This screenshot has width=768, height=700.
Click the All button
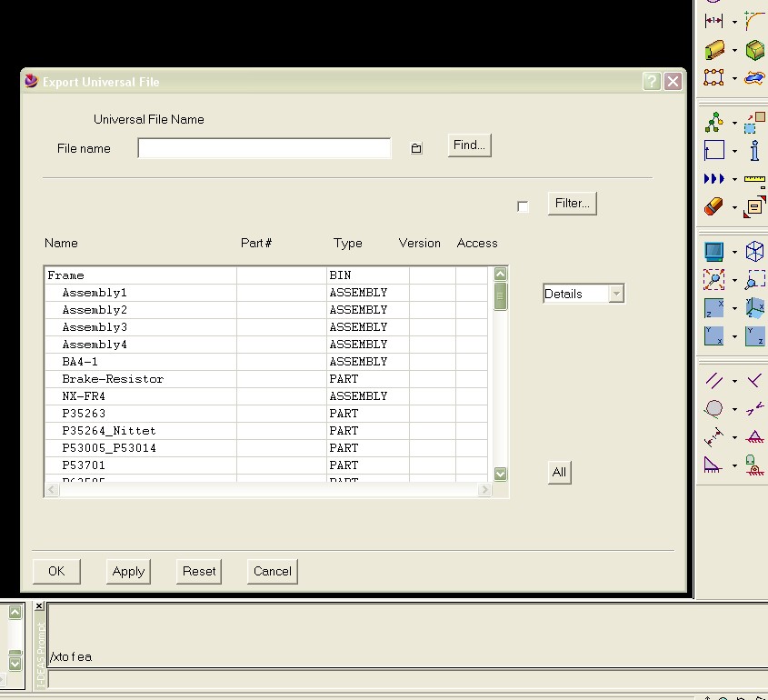(559, 472)
